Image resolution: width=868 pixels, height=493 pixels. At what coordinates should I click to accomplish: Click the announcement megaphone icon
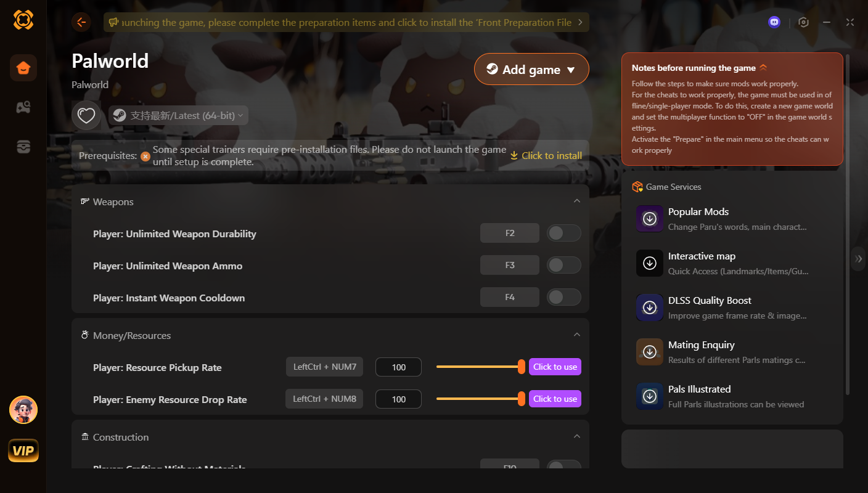113,22
